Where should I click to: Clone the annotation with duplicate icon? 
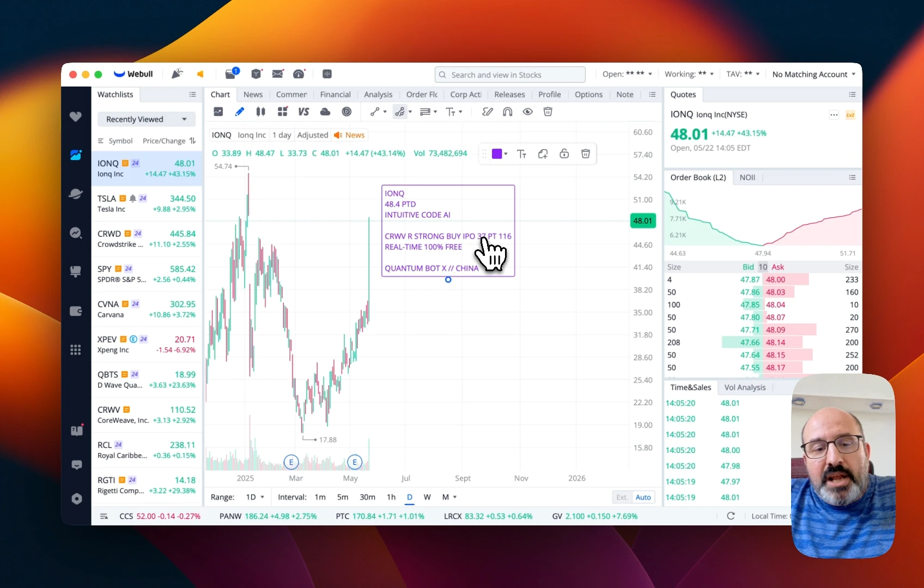[543, 154]
